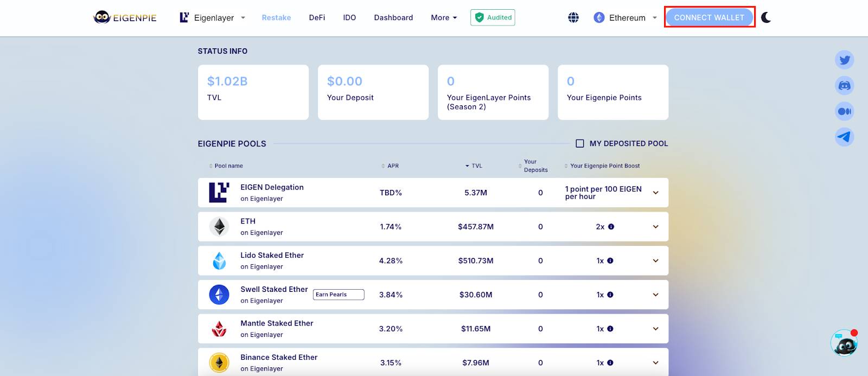Click Binance Staked Ether APR 3.15%
This screenshot has height=376, width=868.
391,363
